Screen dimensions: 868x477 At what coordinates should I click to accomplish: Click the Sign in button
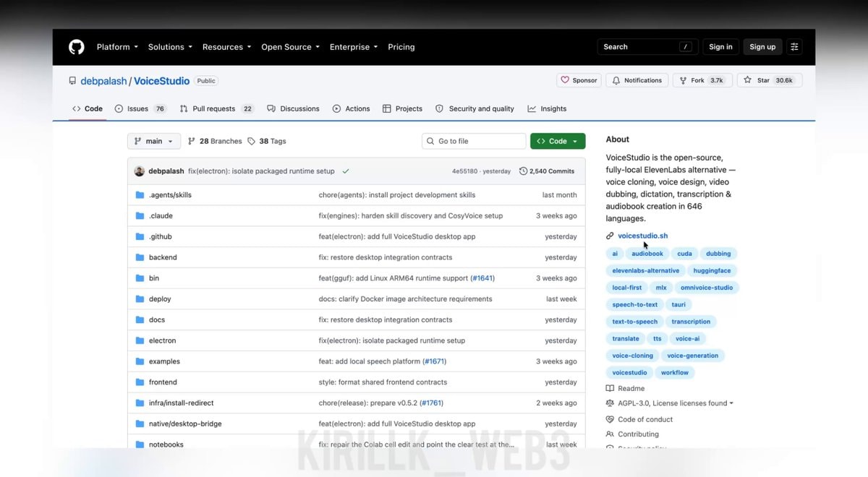tap(720, 47)
